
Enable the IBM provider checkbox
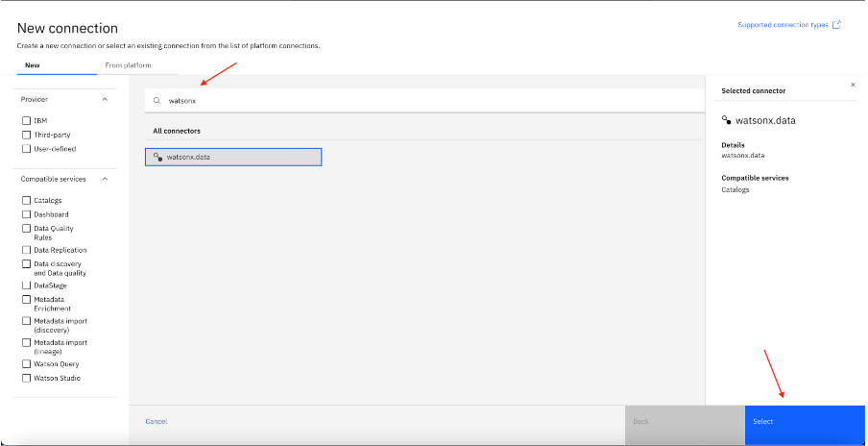(x=26, y=121)
